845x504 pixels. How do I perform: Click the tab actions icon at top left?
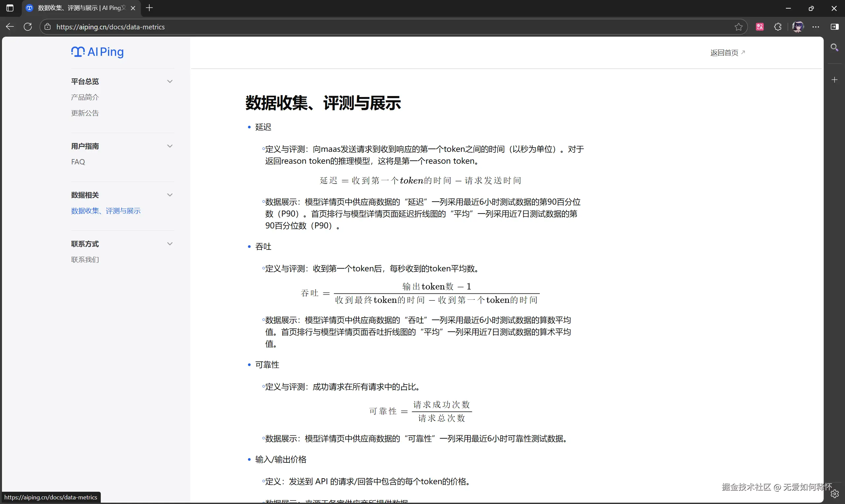coord(10,8)
